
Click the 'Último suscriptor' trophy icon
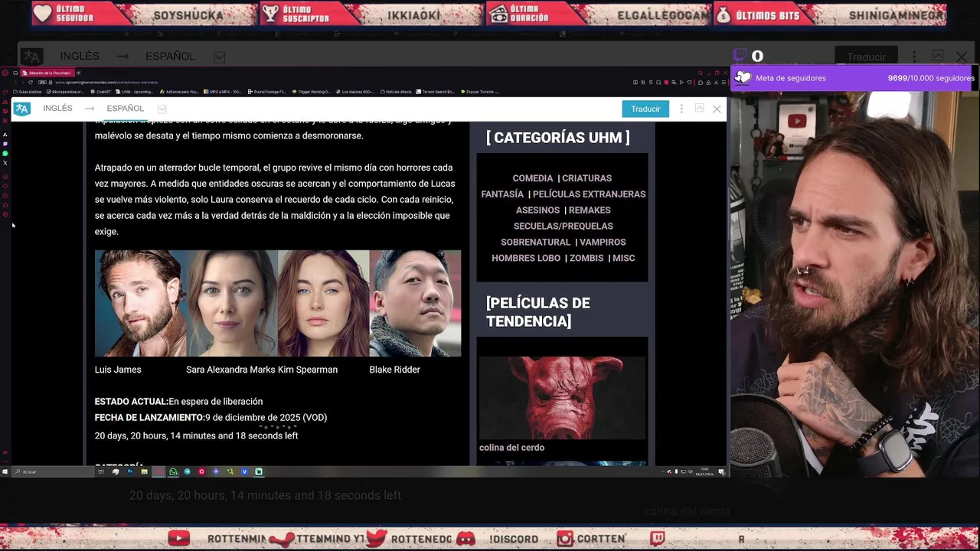(x=270, y=14)
